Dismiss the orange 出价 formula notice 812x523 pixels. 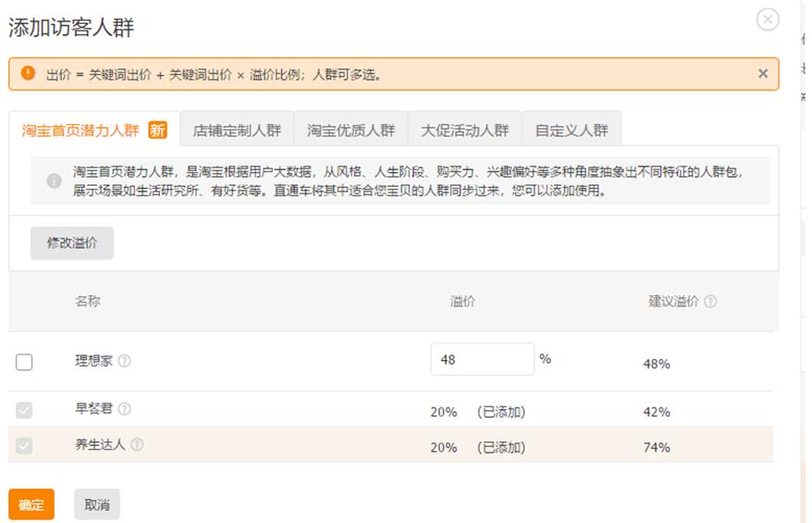[763, 74]
